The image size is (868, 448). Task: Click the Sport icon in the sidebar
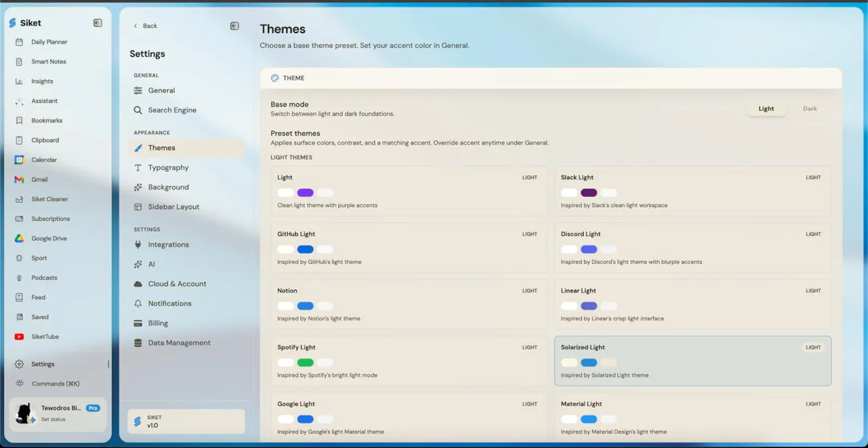tap(19, 258)
